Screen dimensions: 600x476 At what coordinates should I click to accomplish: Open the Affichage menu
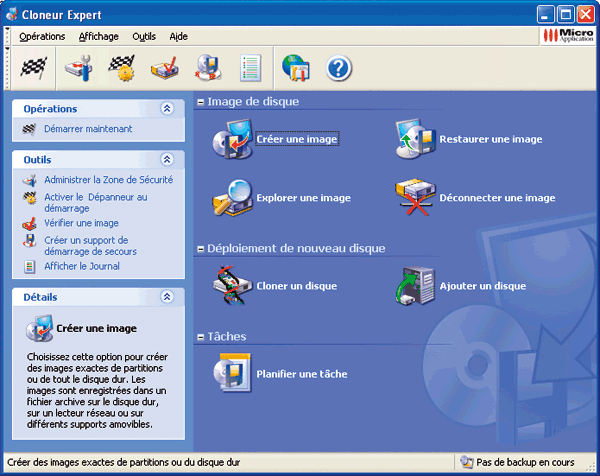coord(98,36)
